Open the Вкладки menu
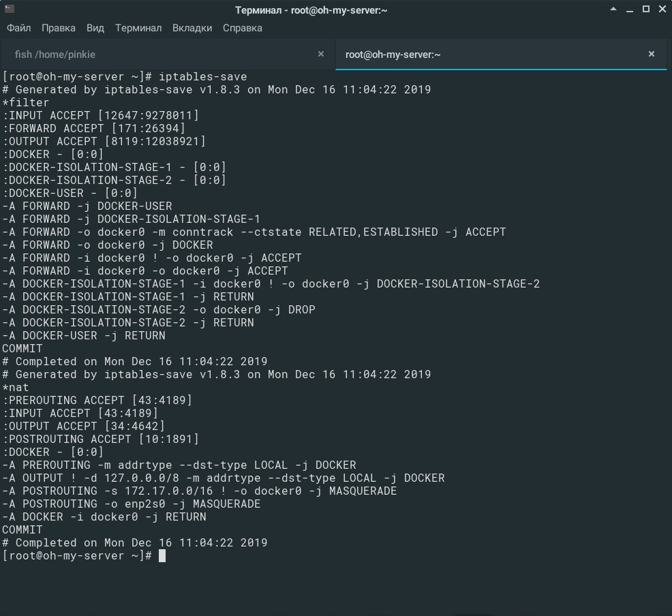The height and width of the screenshot is (616, 672). click(x=192, y=28)
